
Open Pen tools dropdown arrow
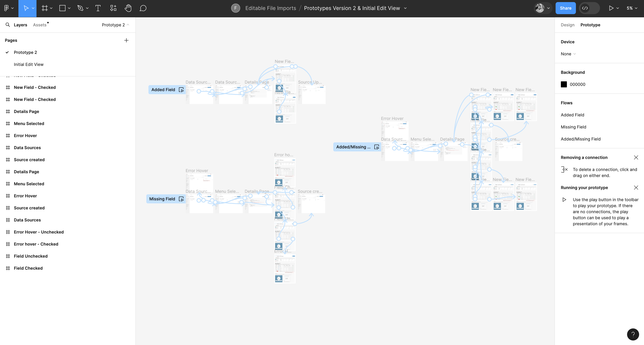[87, 8]
